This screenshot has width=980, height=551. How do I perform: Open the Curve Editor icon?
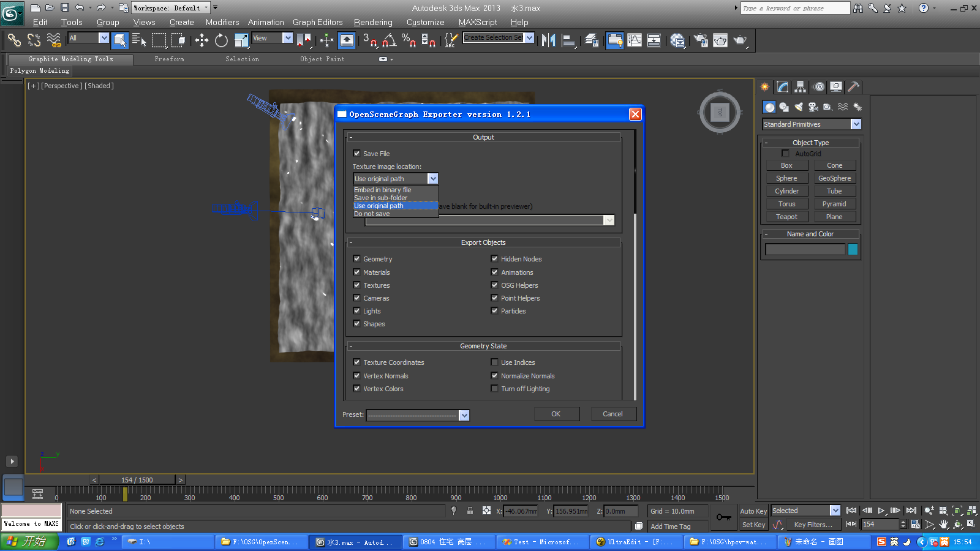[635, 40]
